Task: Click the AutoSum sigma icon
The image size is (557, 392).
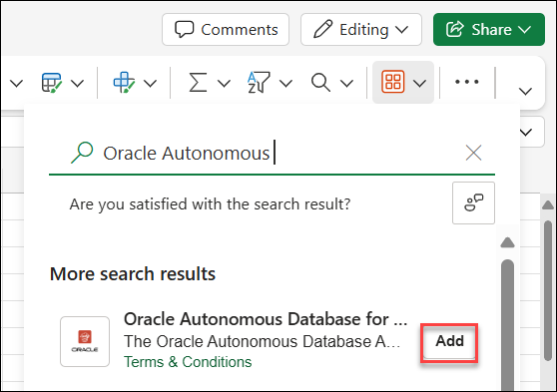Action: point(198,83)
